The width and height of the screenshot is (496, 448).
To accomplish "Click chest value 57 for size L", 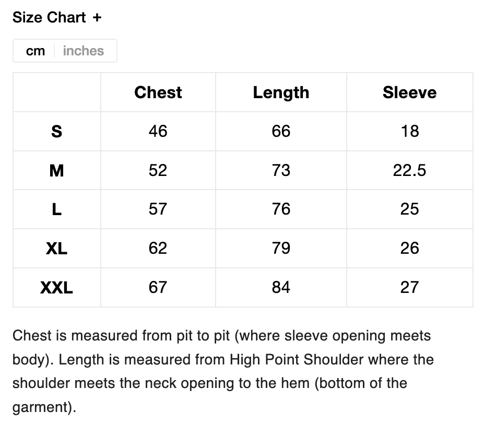I will point(158,209).
